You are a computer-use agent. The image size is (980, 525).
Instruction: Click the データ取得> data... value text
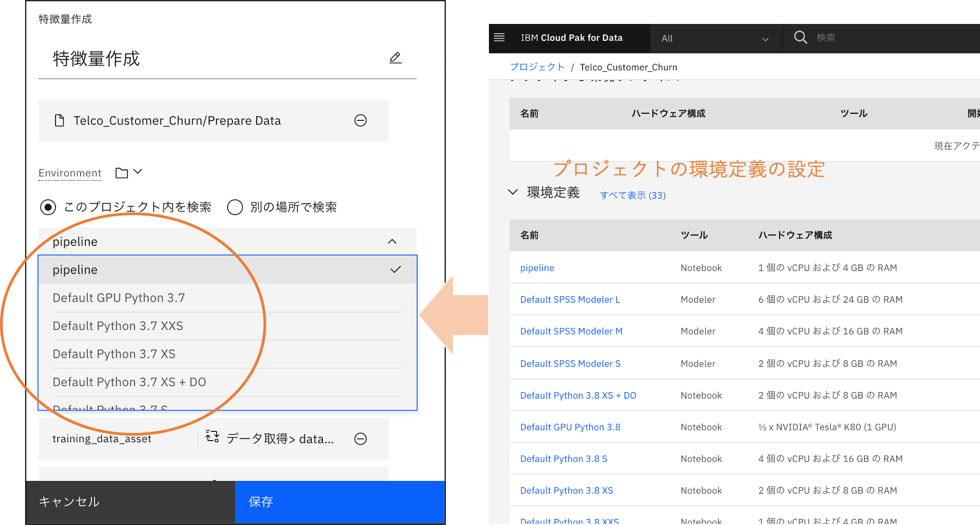pos(280,439)
